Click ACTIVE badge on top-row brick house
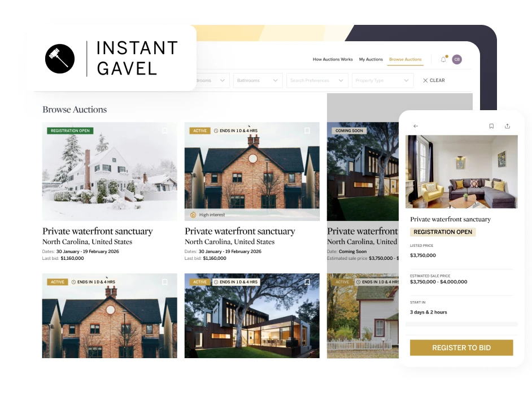Image resolution: width=532 pixels, height=396 pixels. pos(200,130)
